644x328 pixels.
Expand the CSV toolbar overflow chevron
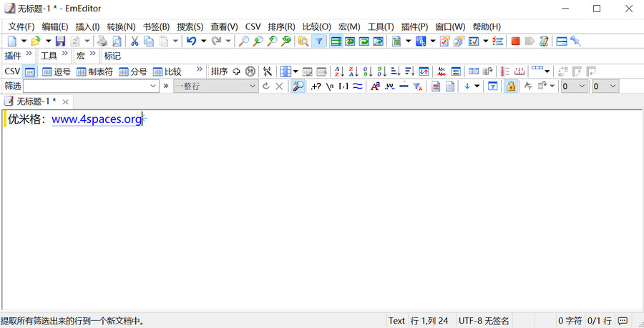[199, 71]
